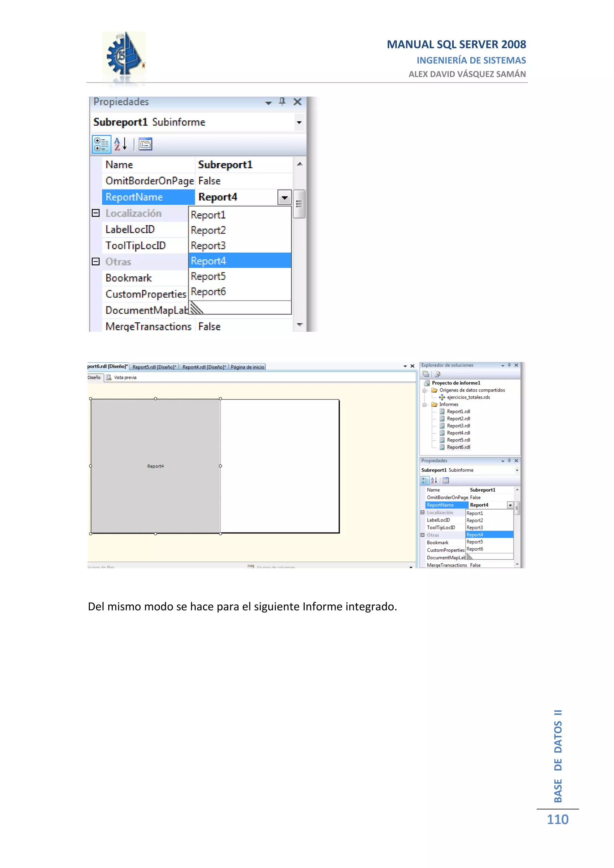The image size is (614, 868).
Task: Select Bookmark property in large panel
Action: (x=145, y=278)
